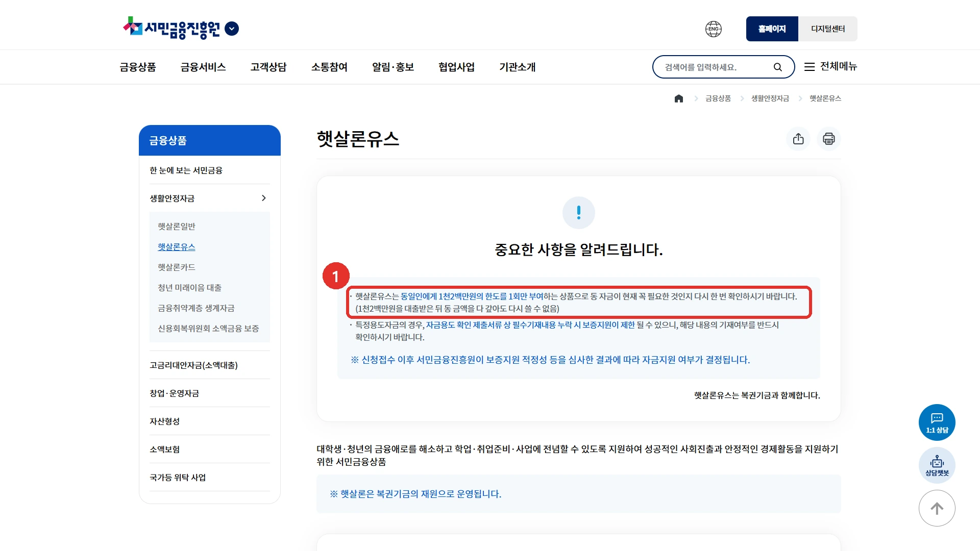Switch language with the ENG globe icon
This screenshot has height=551, width=980.
(714, 29)
